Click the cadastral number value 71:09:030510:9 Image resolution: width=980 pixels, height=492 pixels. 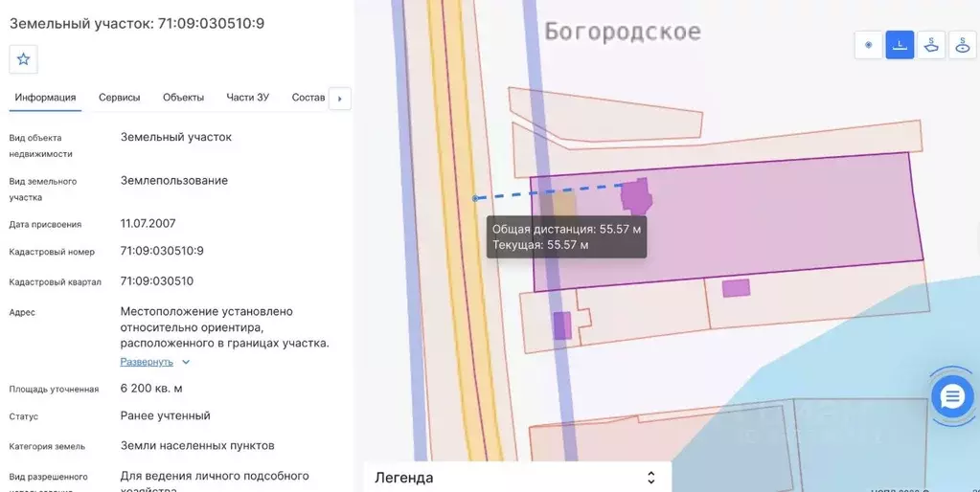point(162,251)
